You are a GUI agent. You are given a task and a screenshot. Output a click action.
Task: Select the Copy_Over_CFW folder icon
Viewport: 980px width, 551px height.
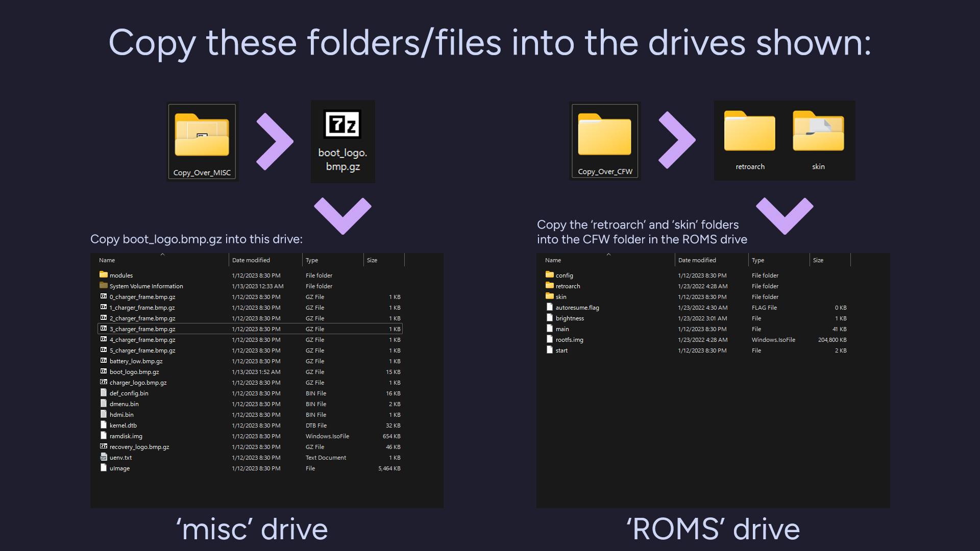[605, 142]
